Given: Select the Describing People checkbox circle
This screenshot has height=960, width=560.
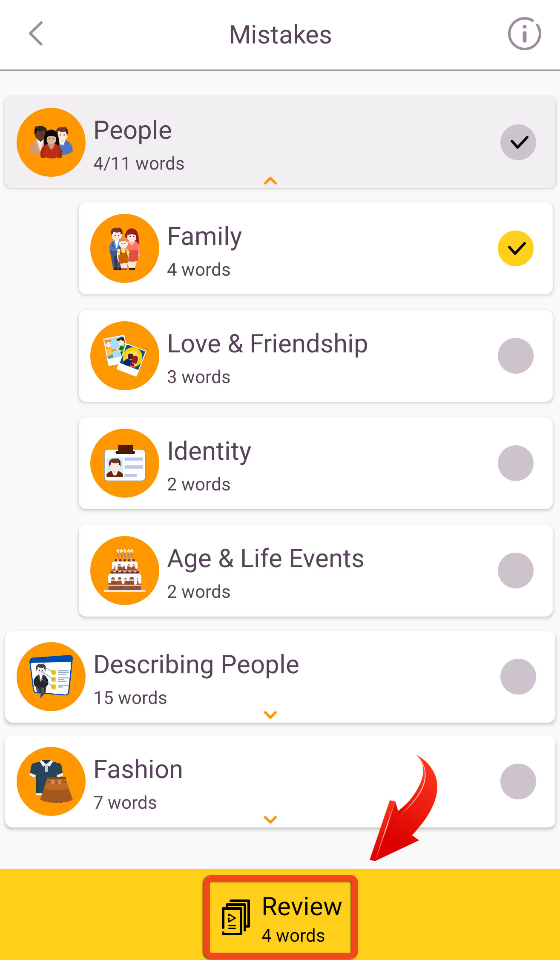Looking at the screenshot, I should click(x=518, y=677).
